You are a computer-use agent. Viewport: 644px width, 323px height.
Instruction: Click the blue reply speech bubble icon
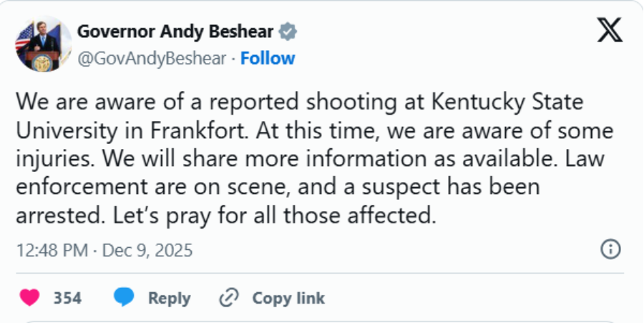coord(125,297)
